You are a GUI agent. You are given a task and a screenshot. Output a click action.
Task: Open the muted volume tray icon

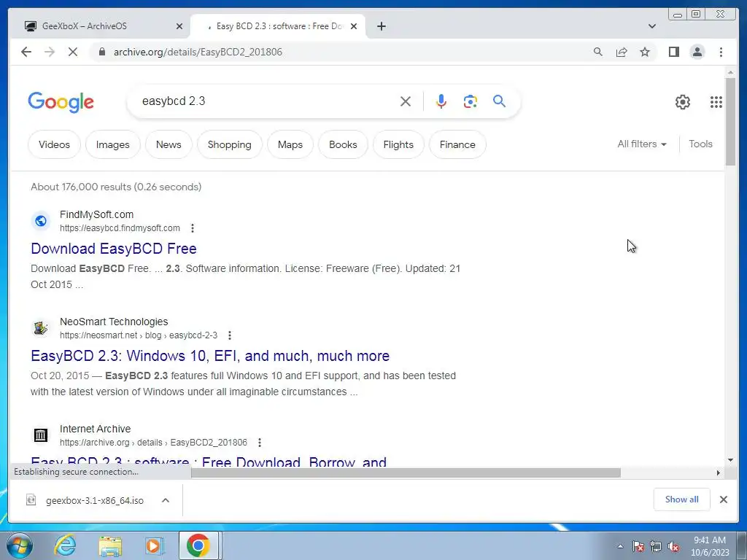point(673,546)
